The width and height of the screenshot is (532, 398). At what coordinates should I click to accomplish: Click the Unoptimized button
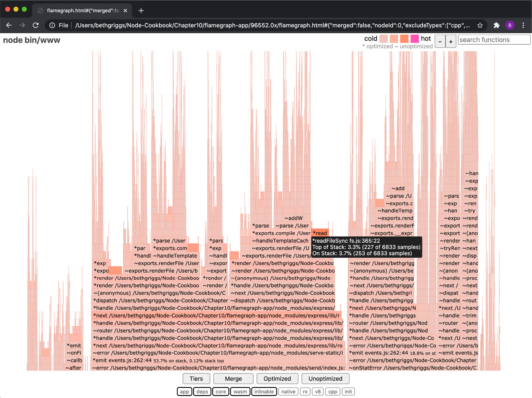(x=325, y=379)
